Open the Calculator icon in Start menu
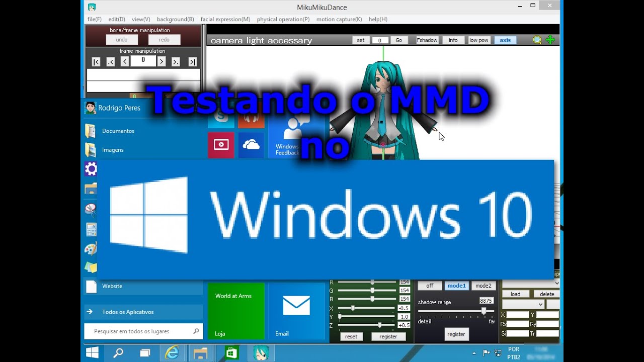 (91, 229)
